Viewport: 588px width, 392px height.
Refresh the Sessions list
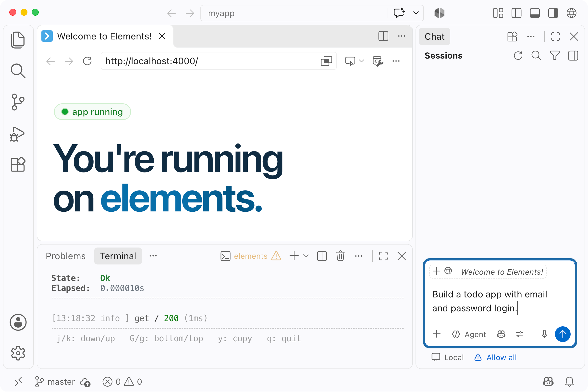click(x=518, y=56)
